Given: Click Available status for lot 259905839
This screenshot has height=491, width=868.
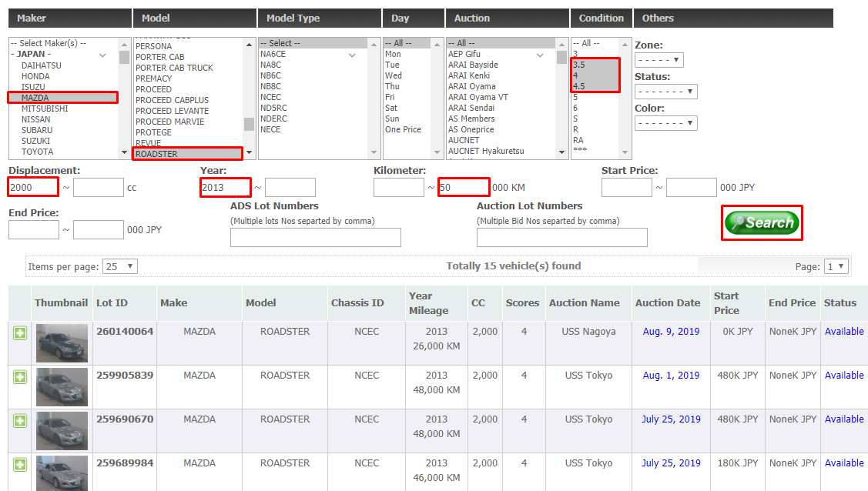Looking at the screenshot, I should (844, 376).
